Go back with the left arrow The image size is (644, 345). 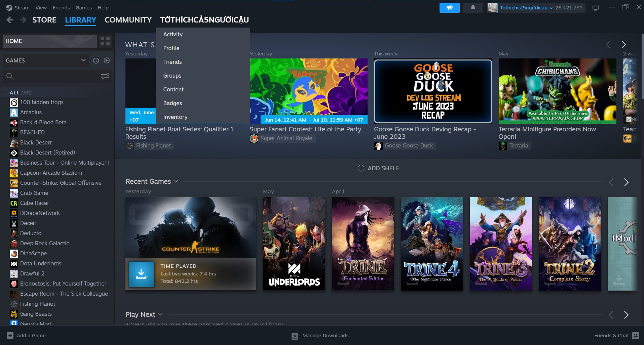[10, 20]
